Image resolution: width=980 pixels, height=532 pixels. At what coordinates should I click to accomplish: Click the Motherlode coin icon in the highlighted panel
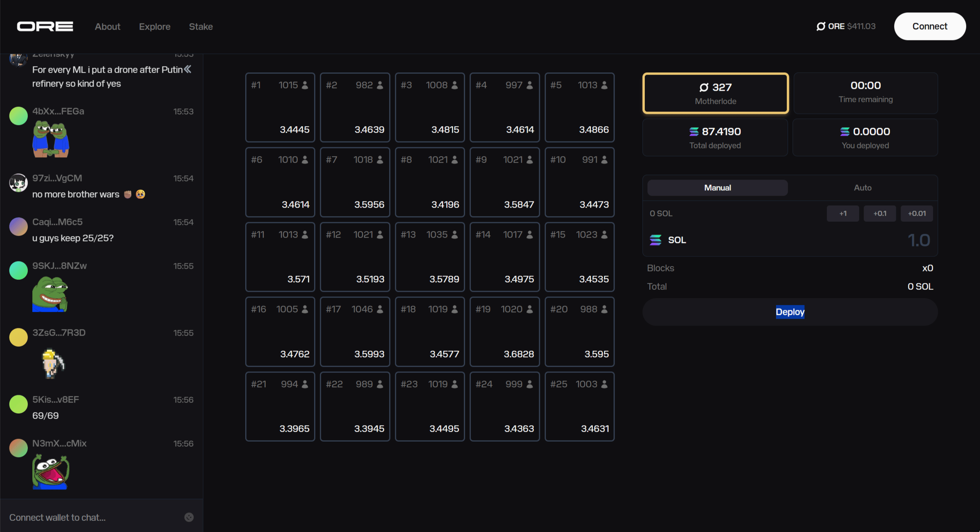[x=703, y=87]
